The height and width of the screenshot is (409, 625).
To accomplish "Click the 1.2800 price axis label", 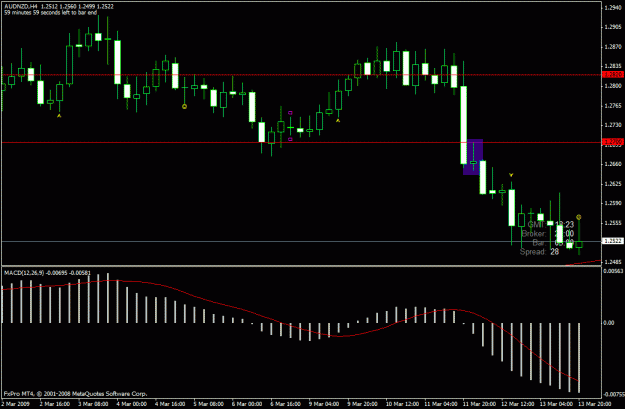I will point(613,86).
